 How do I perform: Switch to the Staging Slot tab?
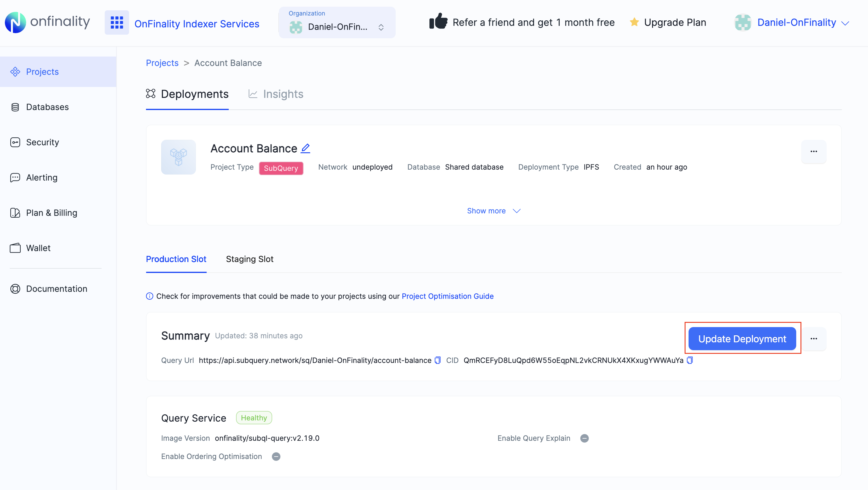(249, 259)
